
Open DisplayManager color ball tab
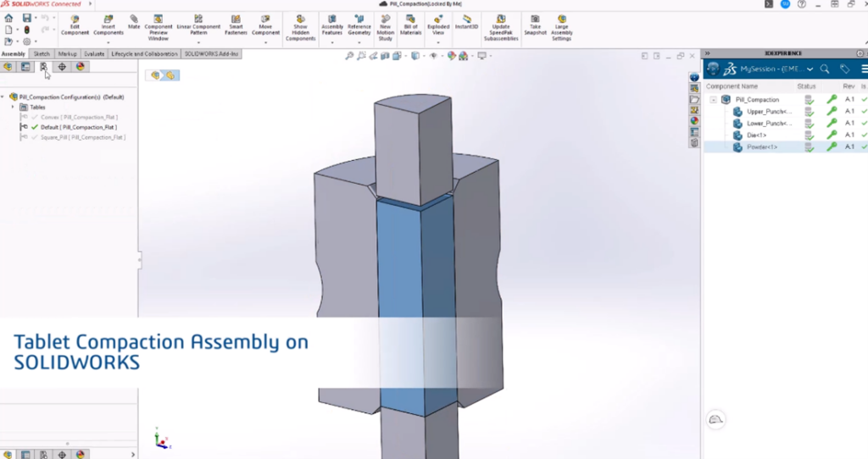[81, 67]
